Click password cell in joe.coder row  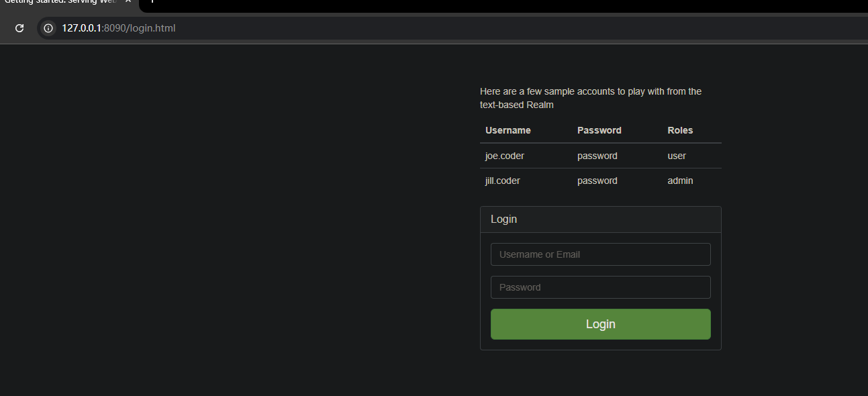[x=597, y=156]
